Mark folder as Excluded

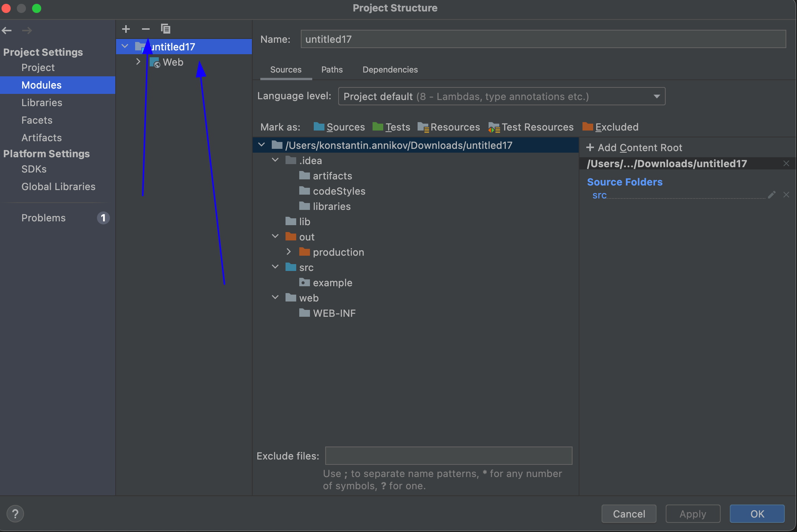pos(610,127)
